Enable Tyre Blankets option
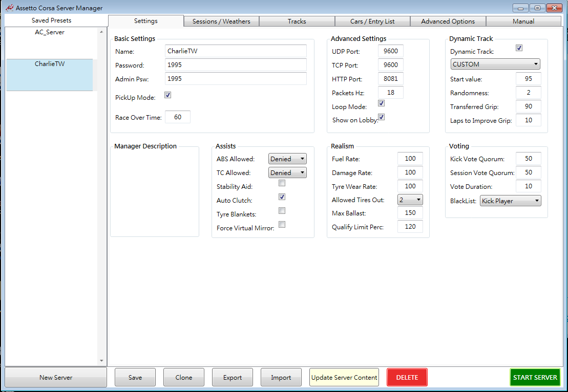568x392 pixels. (x=282, y=211)
